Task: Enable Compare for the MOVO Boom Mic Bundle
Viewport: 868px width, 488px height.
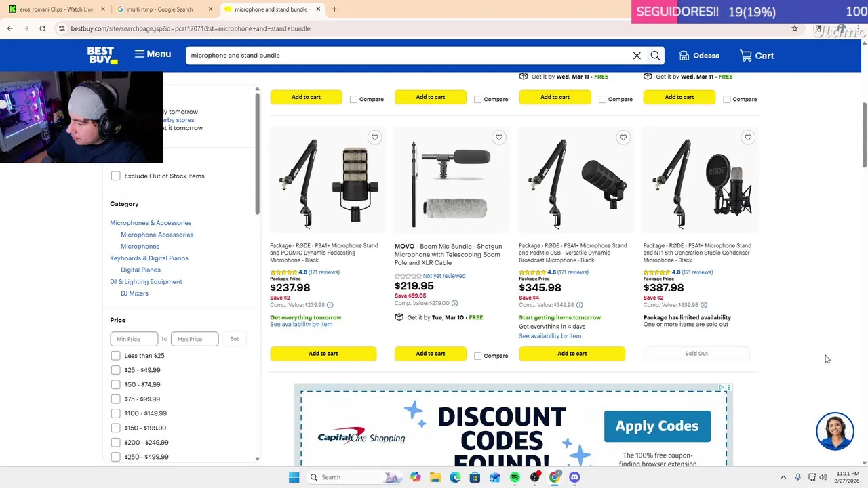Action: tap(478, 356)
